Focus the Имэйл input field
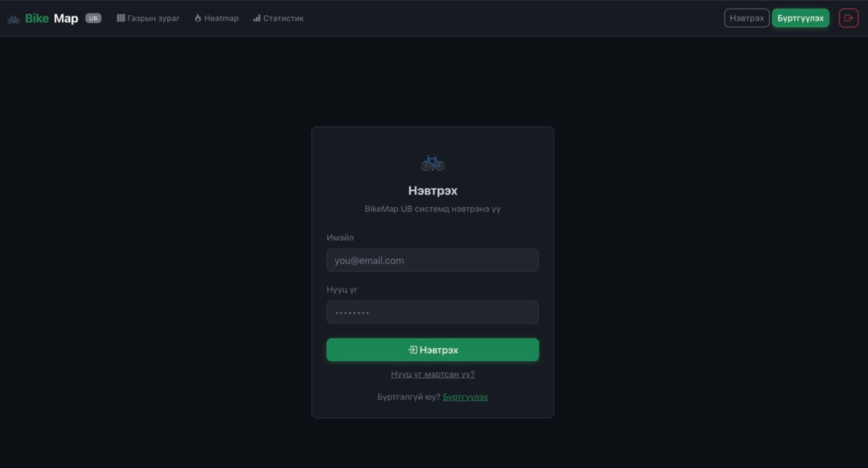Image resolution: width=868 pixels, height=468 pixels. [432, 260]
